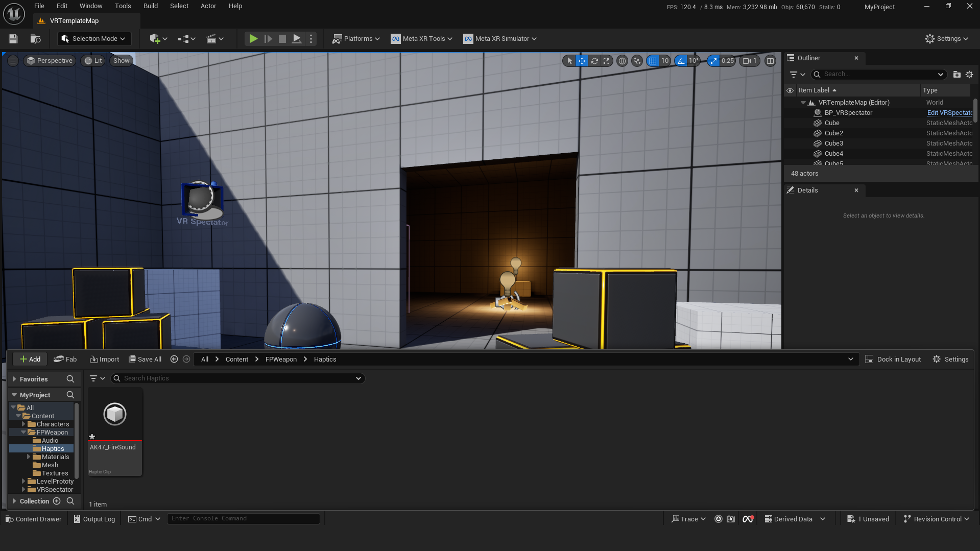This screenshot has height=551, width=980.
Task: Expand the Characters folder in tree
Action: 23,424
